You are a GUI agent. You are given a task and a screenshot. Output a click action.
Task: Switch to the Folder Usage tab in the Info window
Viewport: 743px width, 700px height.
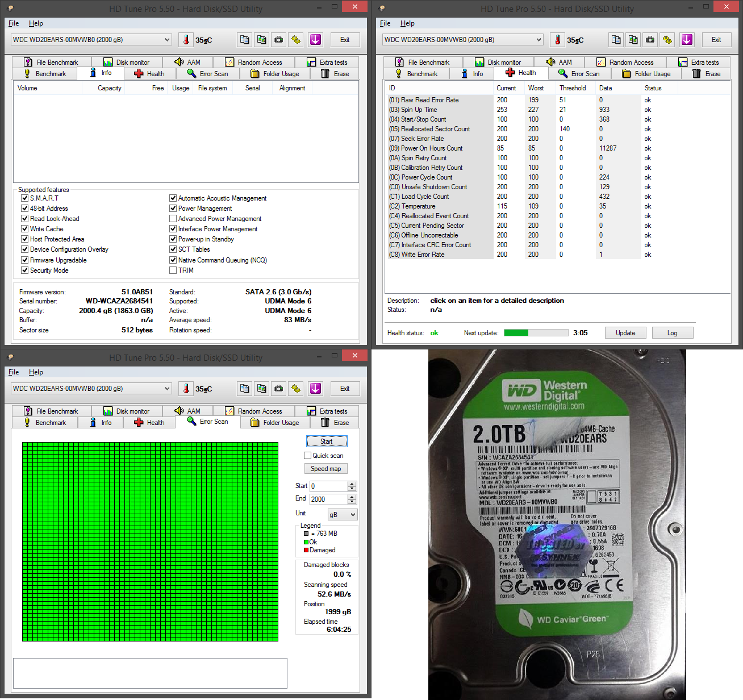coord(275,74)
